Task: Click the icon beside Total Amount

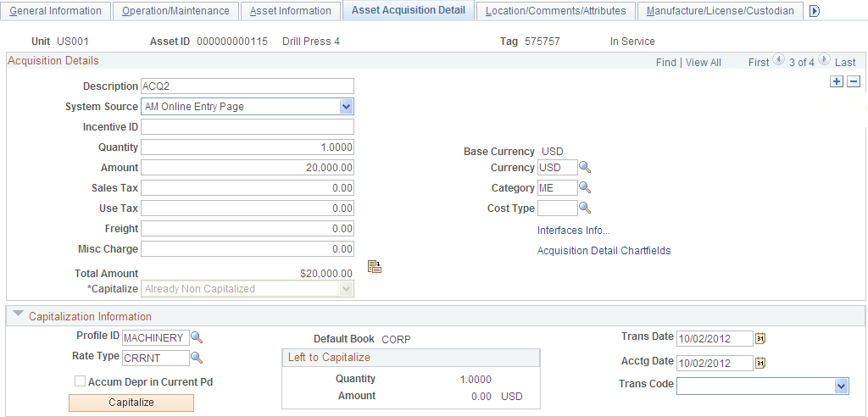Action: tap(375, 267)
